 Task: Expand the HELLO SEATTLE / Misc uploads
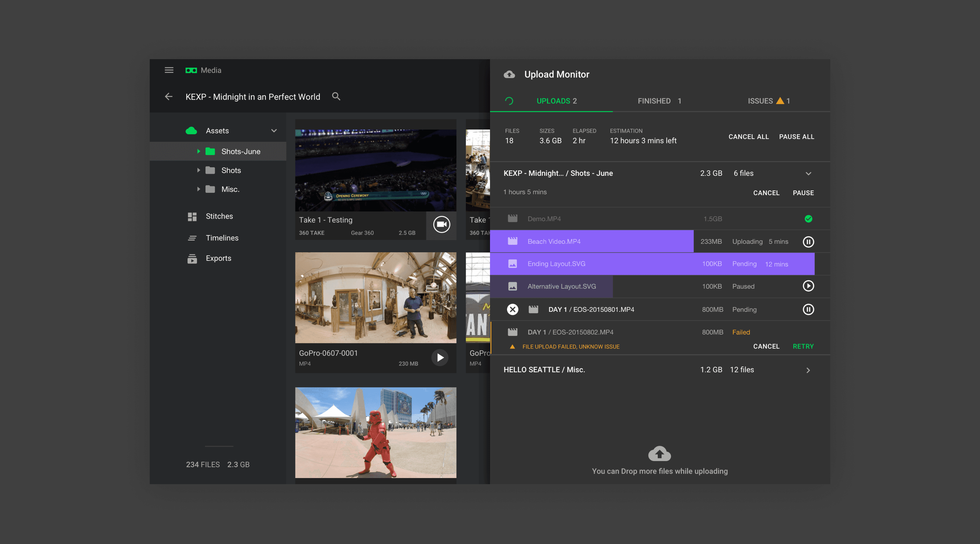click(x=808, y=370)
